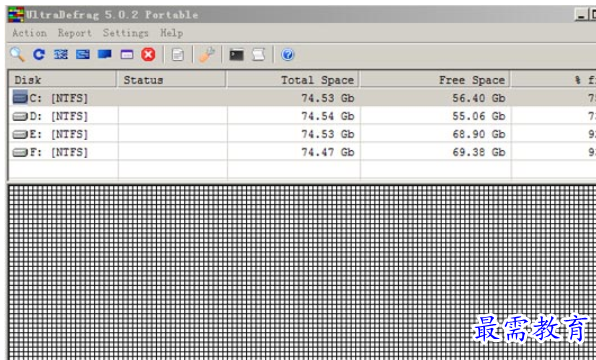596x360 pixels.
Task: Select the D: [NTFS] volume label
Action: [x=59, y=116]
